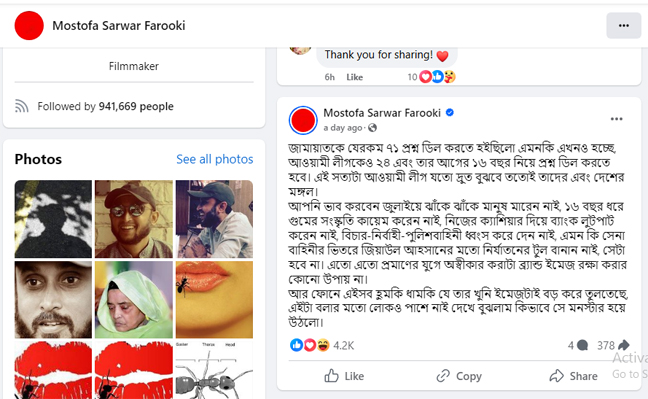The width and height of the screenshot is (648, 399).
Task: Open the page options three-dot menu
Action: [624, 26]
